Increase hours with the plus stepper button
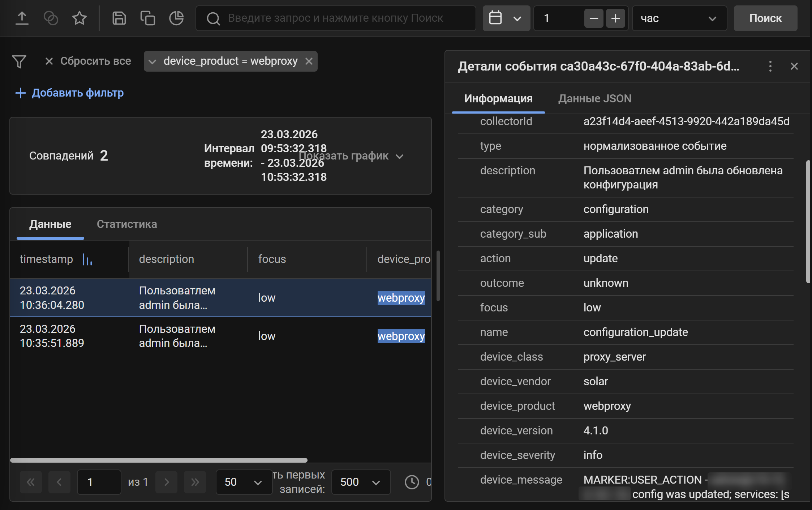This screenshot has width=812, height=510. (x=615, y=18)
